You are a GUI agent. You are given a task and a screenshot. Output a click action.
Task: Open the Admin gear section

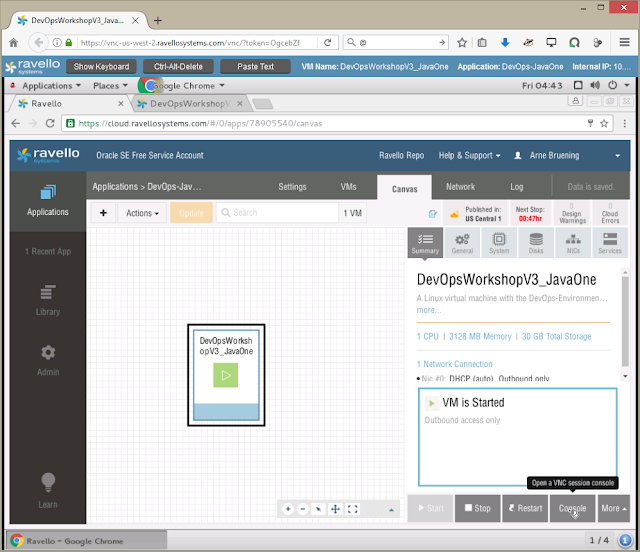click(48, 361)
